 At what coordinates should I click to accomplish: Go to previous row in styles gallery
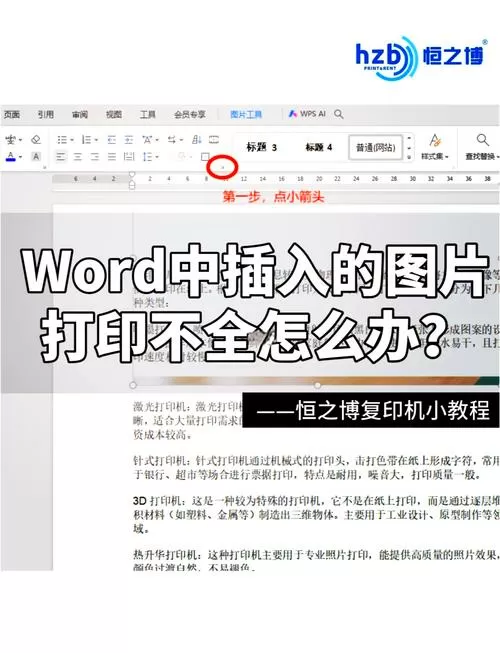click(409, 138)
